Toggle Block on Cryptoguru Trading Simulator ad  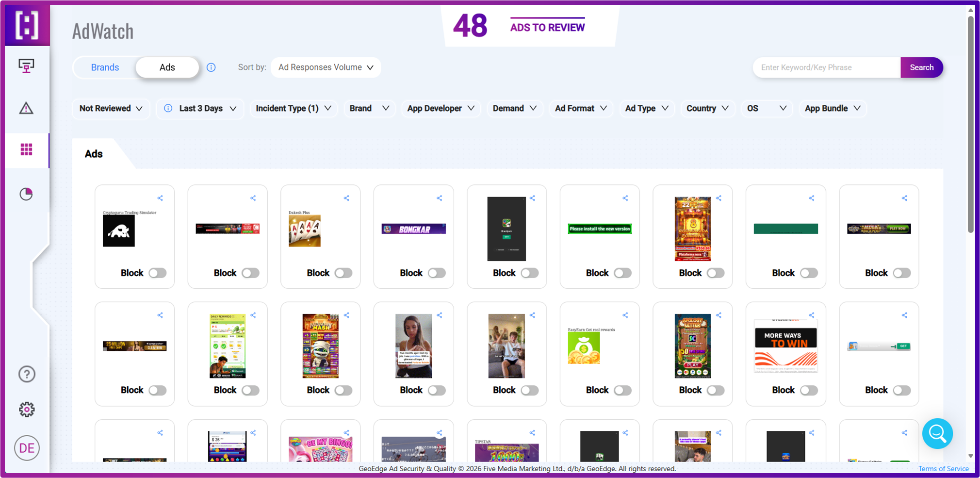pyautogui.click(x=157, y=273)
